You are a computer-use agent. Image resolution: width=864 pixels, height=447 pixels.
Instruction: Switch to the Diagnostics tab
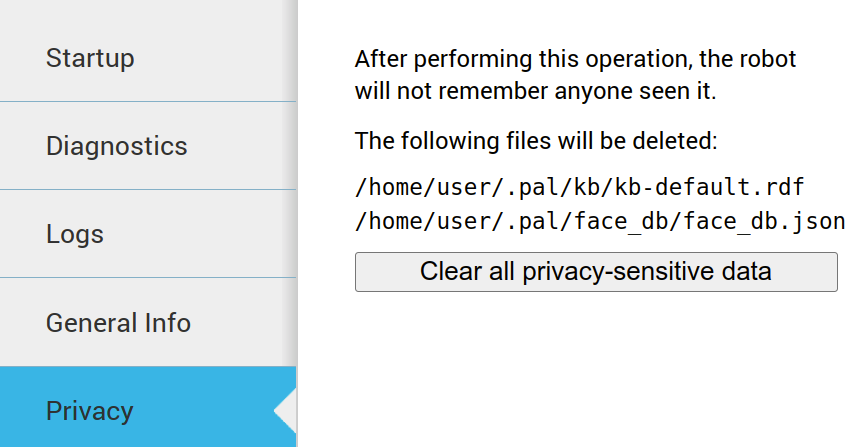click(116, 146)
